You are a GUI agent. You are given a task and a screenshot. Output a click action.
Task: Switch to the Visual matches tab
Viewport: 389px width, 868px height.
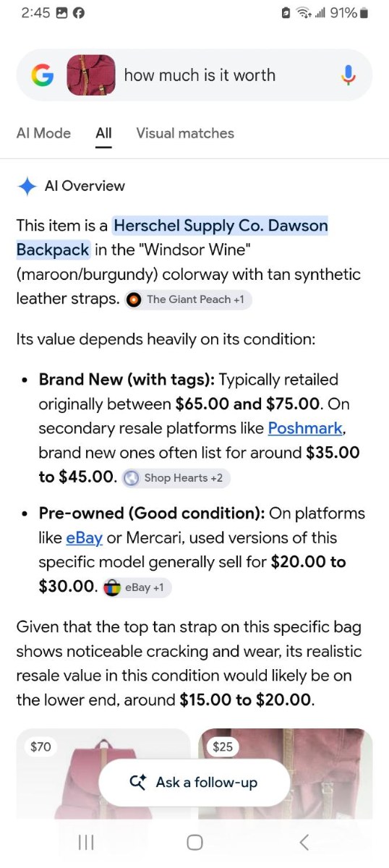point(185,133)
